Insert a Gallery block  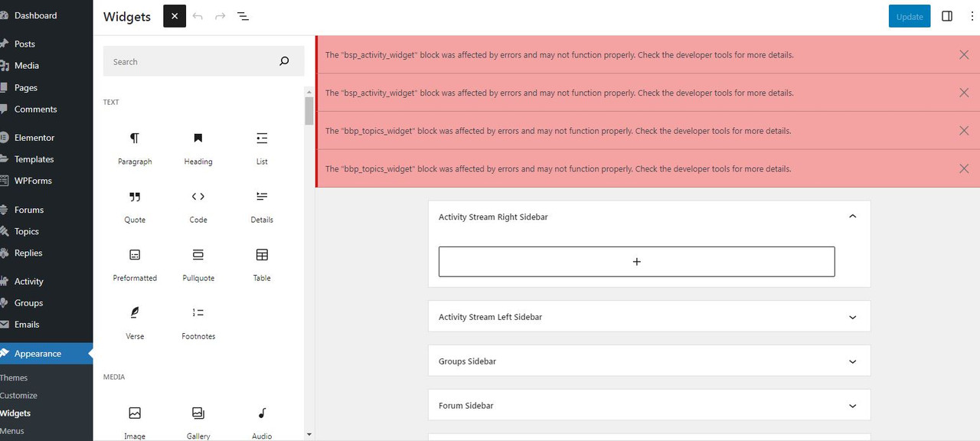click(198, 421)
